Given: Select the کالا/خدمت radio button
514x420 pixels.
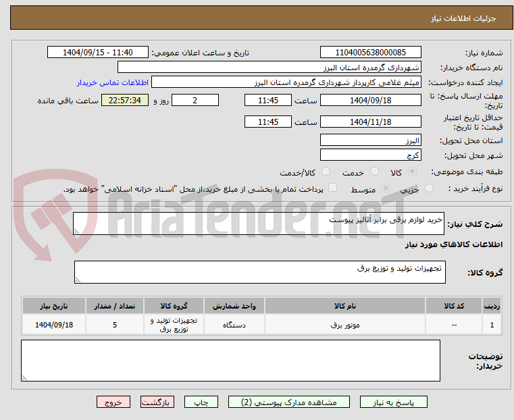Looking at the screenshot, I should pyautogui.click(x=326, y=172).
